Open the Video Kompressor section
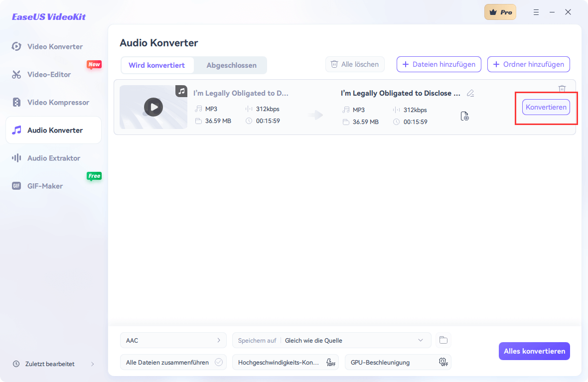Image resolution: width=588 pixels, height=382 pixels. 54,102
